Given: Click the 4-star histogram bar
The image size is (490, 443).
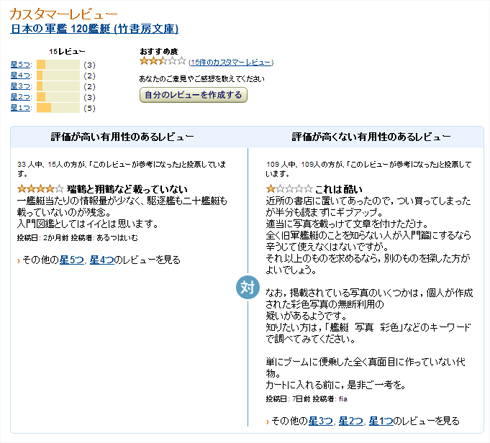Looking at the screenshot, I should click(58, 75).
